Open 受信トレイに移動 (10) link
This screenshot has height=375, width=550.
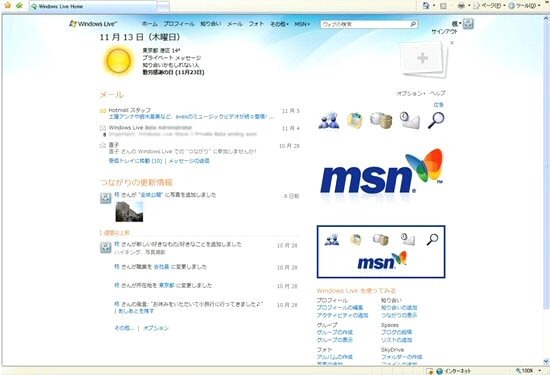135,161
